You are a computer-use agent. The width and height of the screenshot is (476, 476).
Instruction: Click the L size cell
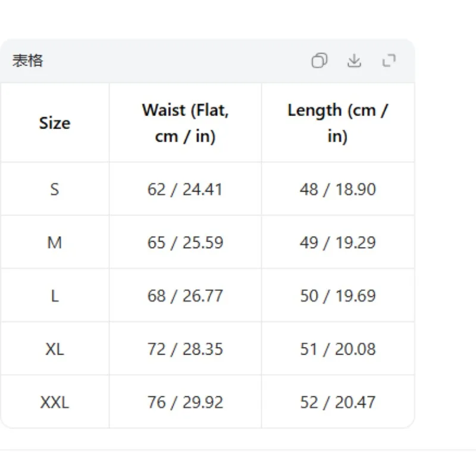click(x=55, y=296)
